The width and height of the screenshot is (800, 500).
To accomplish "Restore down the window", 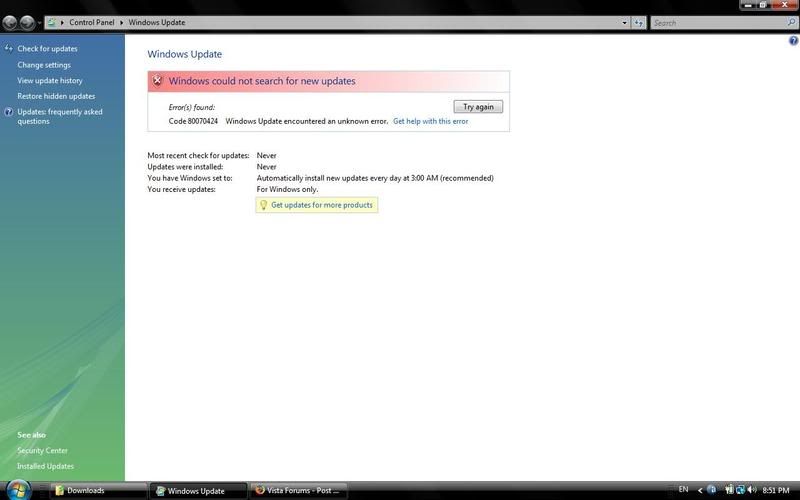I will pyautogui.click(x=763, y=5).
